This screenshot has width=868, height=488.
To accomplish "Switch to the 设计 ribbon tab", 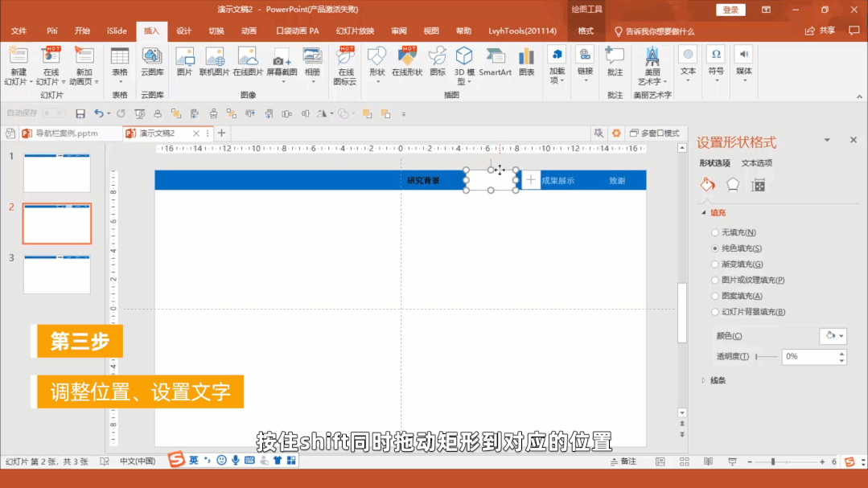I will 184,31.
